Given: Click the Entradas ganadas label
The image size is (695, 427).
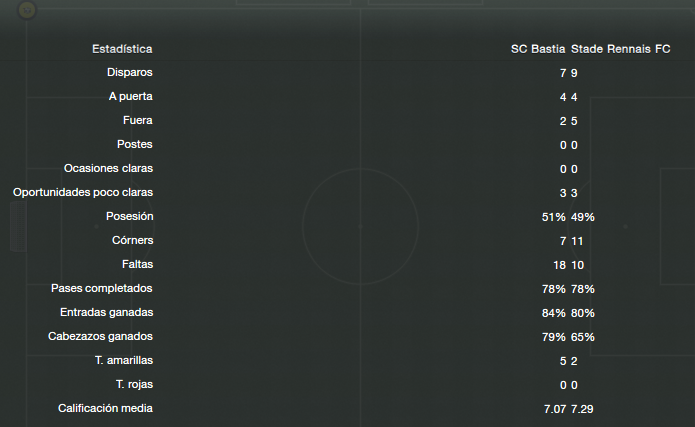Looking at the screenshot, I should (106, 312).
